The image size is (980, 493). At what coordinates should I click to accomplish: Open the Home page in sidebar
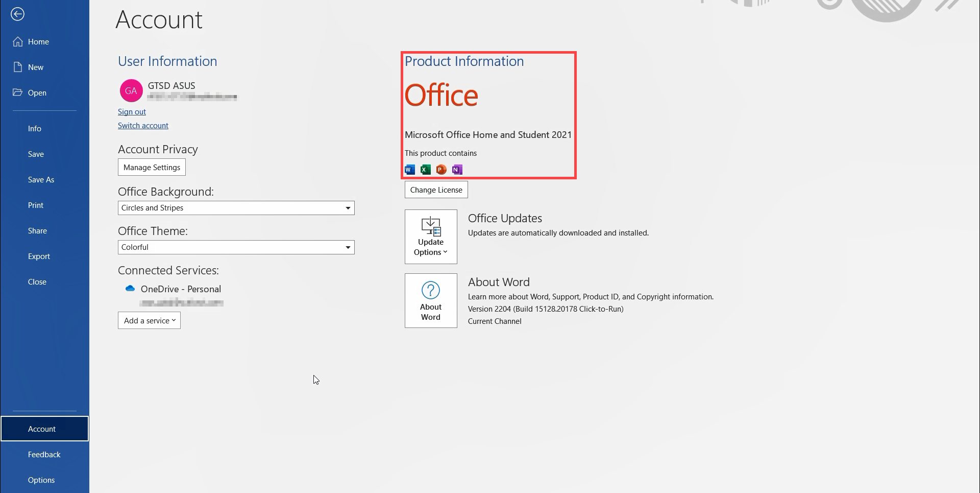(38, 42)
